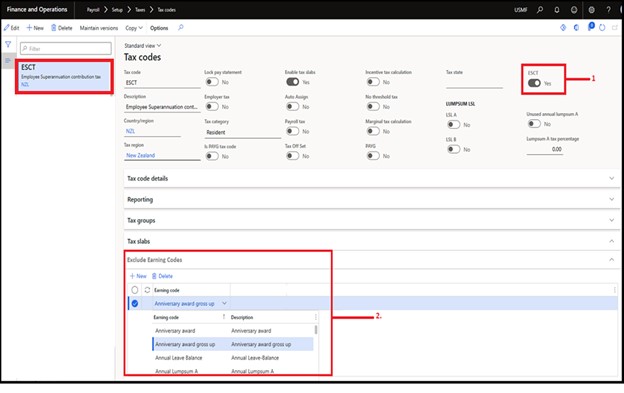Toggle the LSL A switch
Image resolution: width=624 pixels, height=393 pixels.
click(x=453, y=125)
